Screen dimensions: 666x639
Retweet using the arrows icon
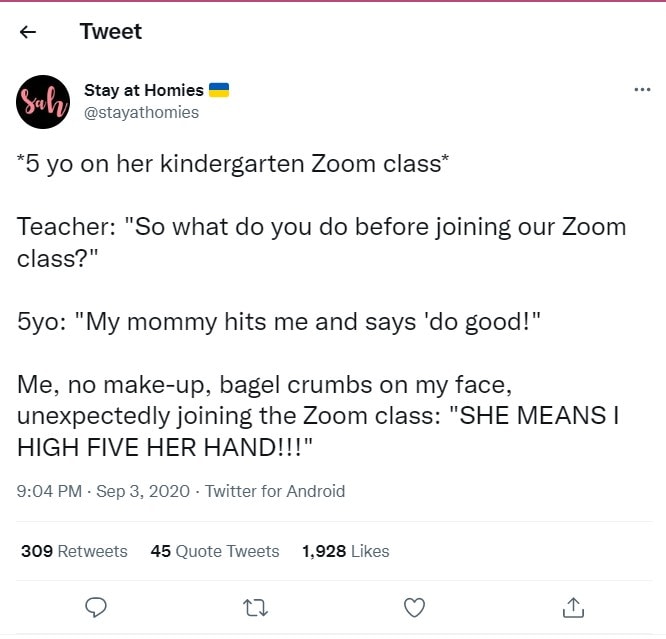(255, 606)
